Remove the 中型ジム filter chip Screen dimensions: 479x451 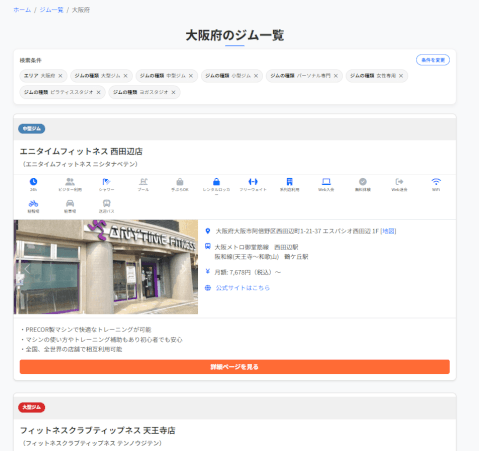pyautogui.click(x=191, y=76)
